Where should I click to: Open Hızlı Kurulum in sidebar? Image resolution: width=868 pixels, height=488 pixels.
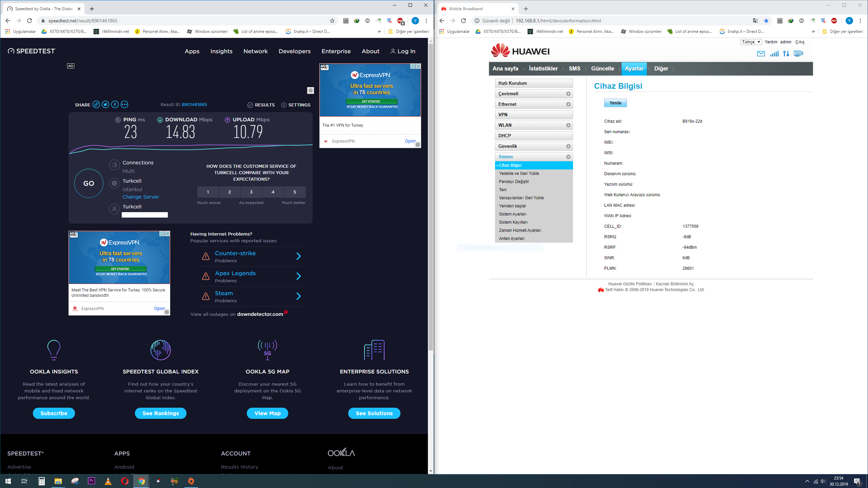534,83
